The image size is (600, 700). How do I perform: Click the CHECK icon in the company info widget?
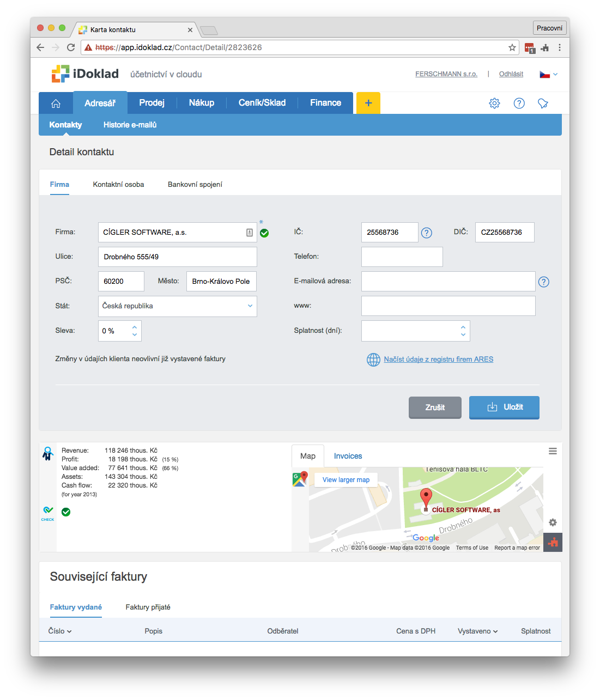tap(48, 513)
